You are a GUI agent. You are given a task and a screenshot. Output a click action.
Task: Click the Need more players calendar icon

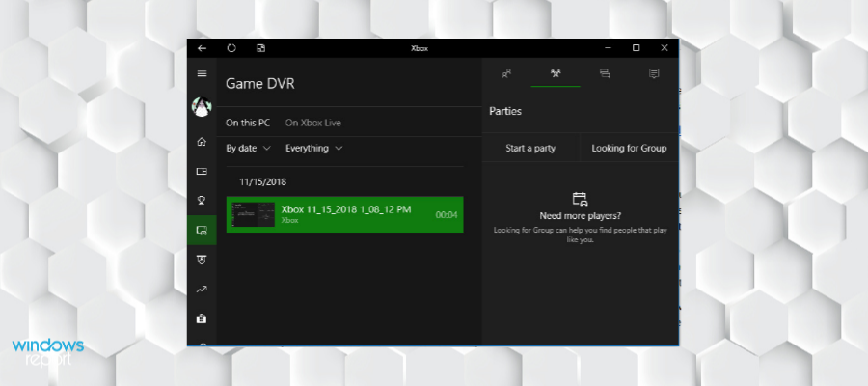pyautogui.click(x=580, y=199)
